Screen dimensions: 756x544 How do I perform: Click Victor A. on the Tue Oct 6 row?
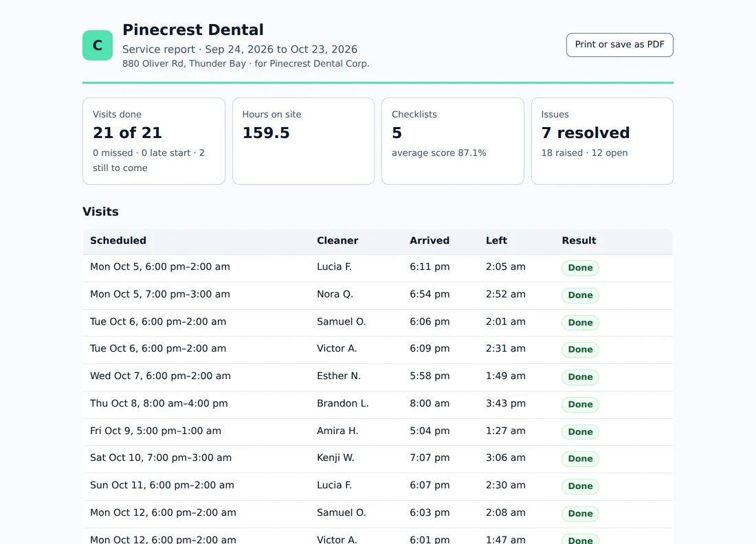pyautogui.click(x=337, y=349)
